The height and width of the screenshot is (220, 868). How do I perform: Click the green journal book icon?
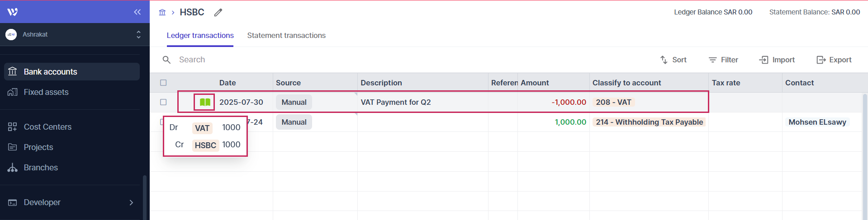(205, 102)
